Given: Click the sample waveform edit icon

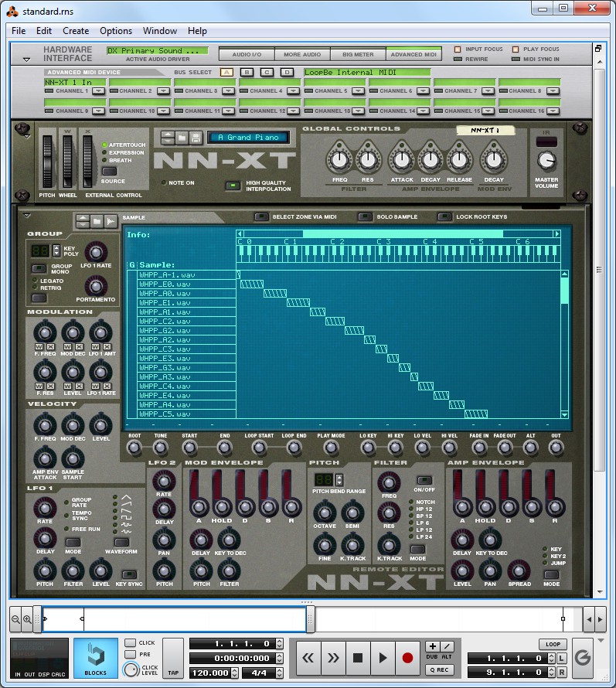Looking at the screenshot, I should tap(111, 221).
